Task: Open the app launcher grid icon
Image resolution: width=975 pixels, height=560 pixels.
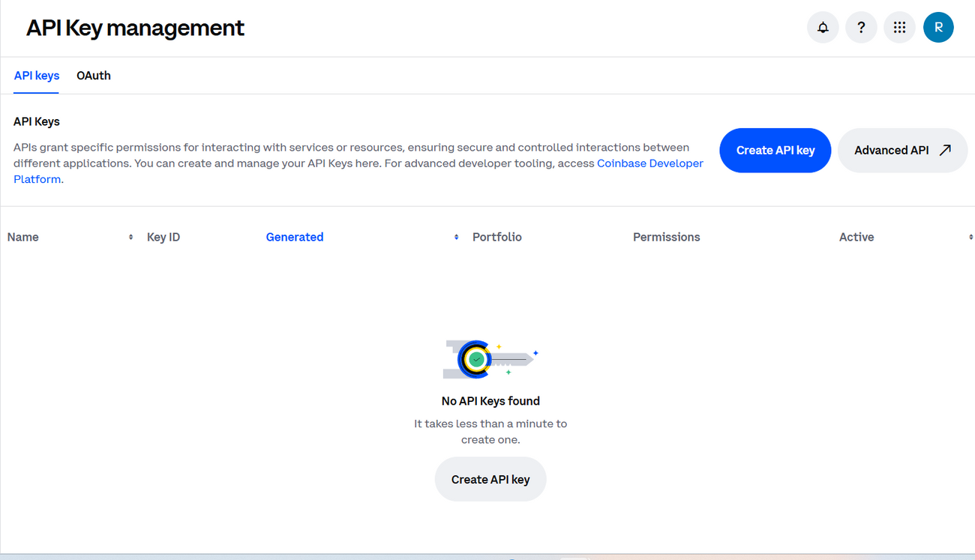Action: tap(899, 27)
